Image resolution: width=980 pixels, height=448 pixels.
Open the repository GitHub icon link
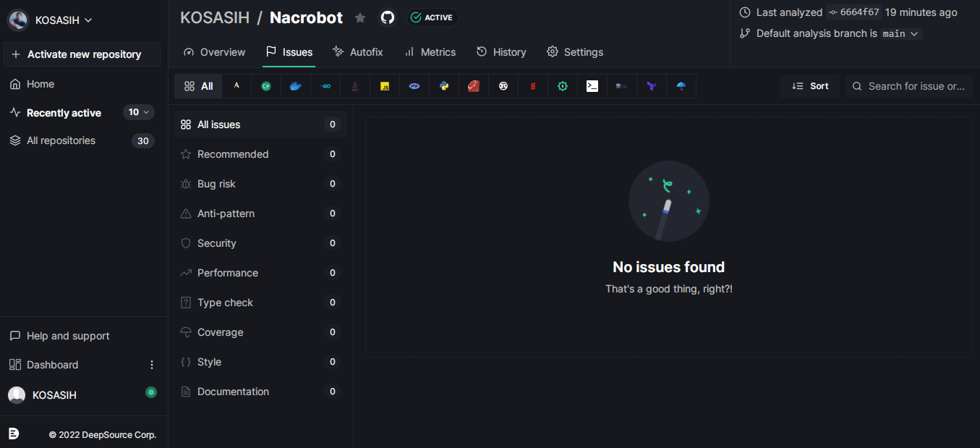pos(388,17)
